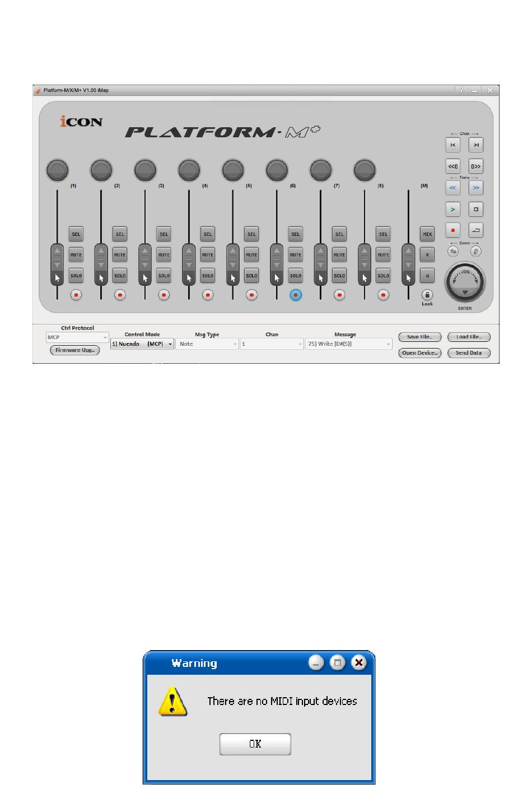
Task: Select channel 4 with its SEL button
Action: [208, 234]
